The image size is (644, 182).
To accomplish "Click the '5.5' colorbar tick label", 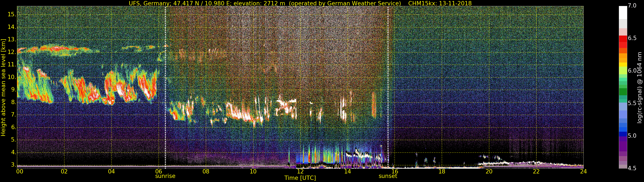I will [x=632, y=103].
